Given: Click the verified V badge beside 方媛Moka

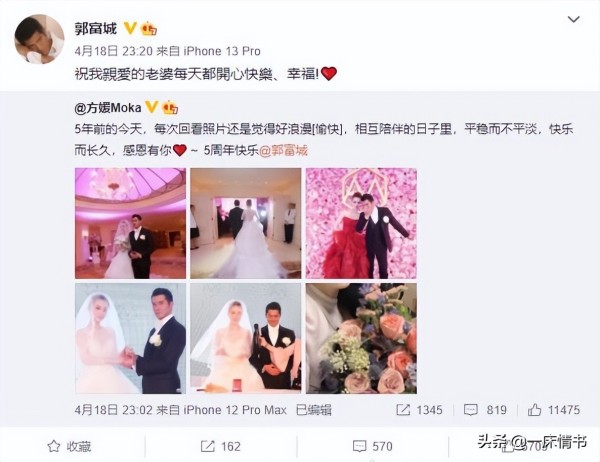Looking at the screenshot, I should click(x=152, y=108).
